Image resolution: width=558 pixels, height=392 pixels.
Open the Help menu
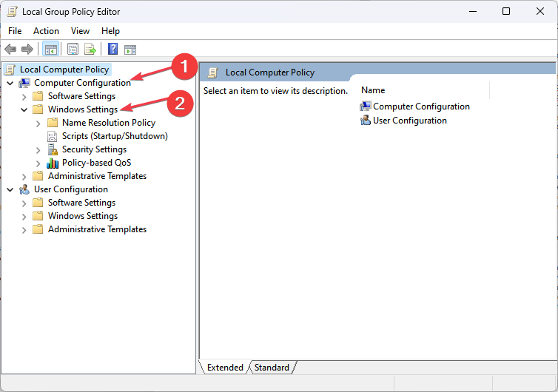[110, 31]
